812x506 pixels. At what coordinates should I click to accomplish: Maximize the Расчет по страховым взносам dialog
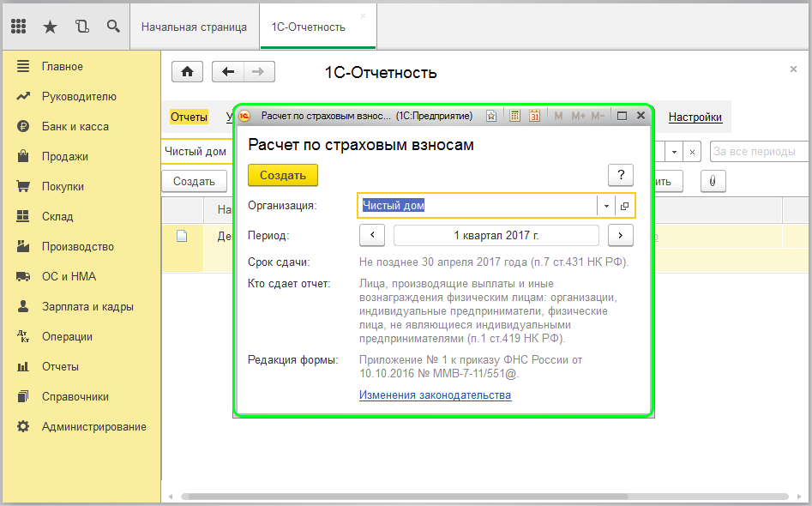[622, 116]
